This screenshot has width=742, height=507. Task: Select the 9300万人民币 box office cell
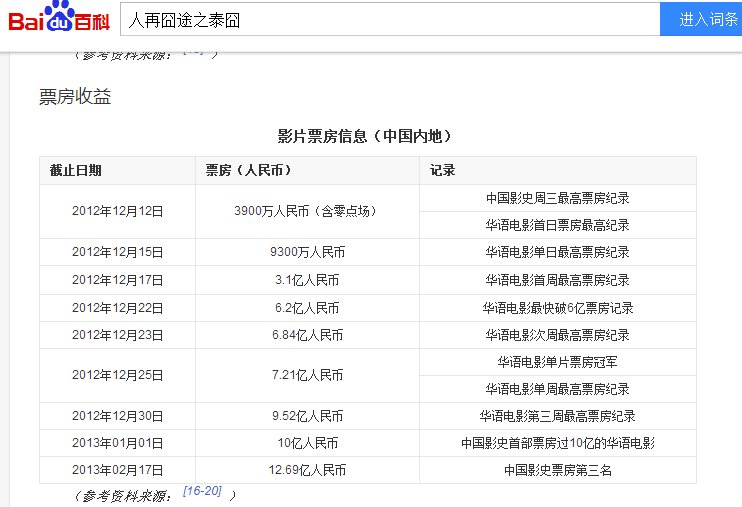(x=306, y=252)
